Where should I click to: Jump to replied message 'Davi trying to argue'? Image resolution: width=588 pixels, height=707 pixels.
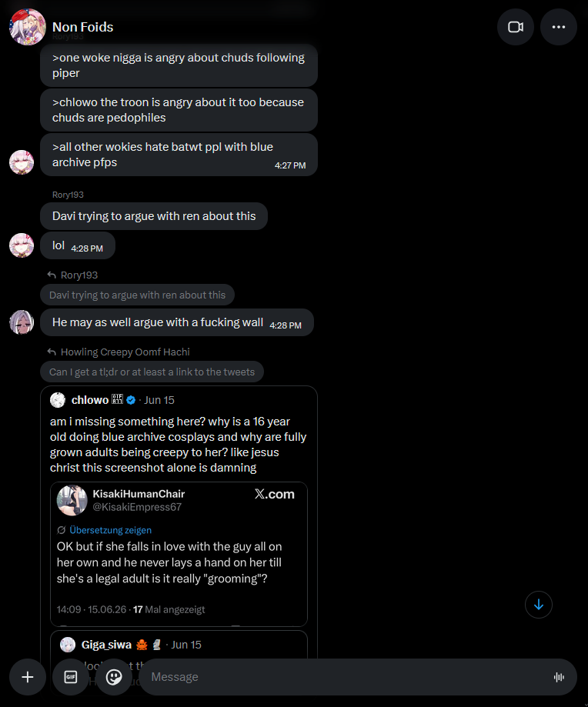[x=137, y=295]
